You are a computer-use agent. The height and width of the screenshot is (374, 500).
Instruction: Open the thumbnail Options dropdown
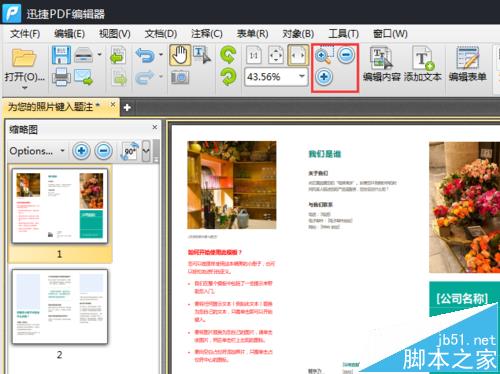tap(37, 151)
